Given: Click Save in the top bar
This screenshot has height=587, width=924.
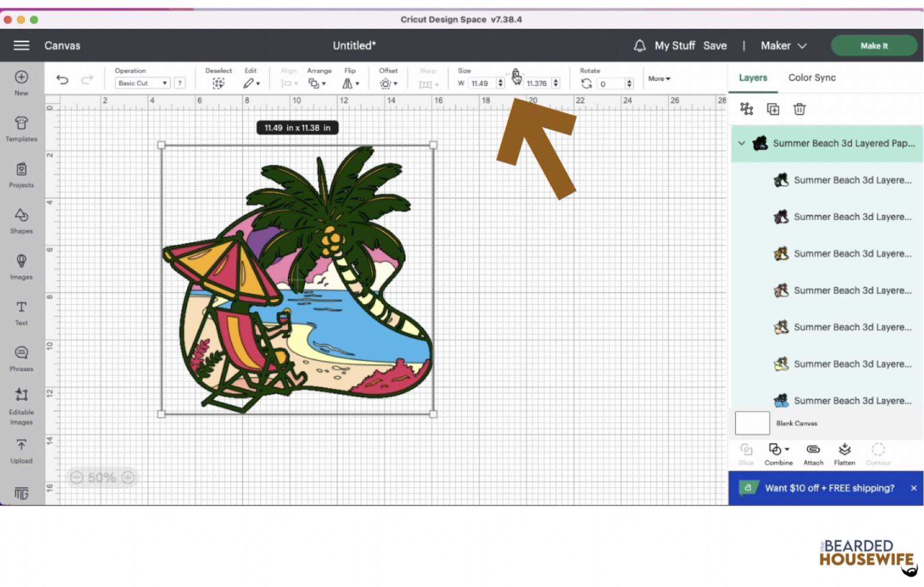Looking at the screenshot, I should (x=715, y=46).
